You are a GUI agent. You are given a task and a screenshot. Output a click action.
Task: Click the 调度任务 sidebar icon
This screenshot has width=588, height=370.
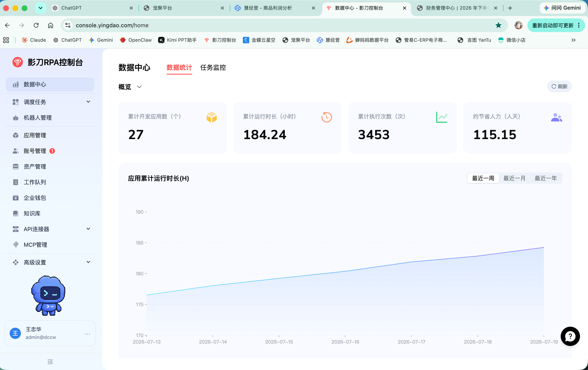(x=16, y=102)
